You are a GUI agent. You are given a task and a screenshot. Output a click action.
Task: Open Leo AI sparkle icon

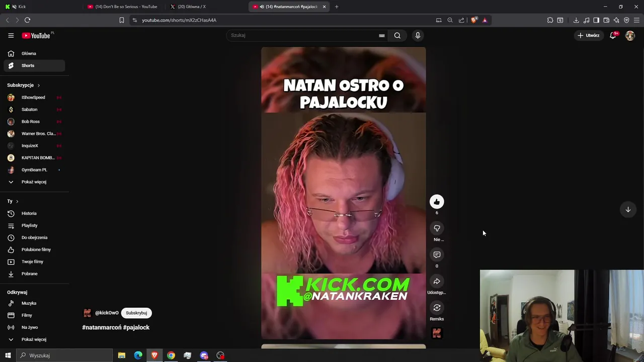point(616,20)
